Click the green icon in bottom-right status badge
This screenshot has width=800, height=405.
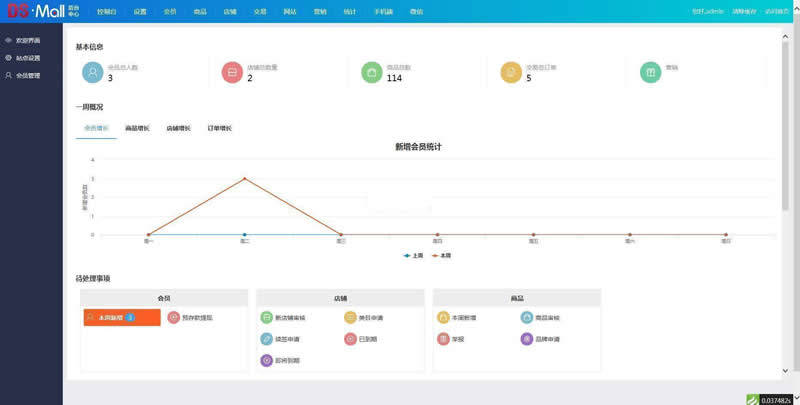coord(753,400)
